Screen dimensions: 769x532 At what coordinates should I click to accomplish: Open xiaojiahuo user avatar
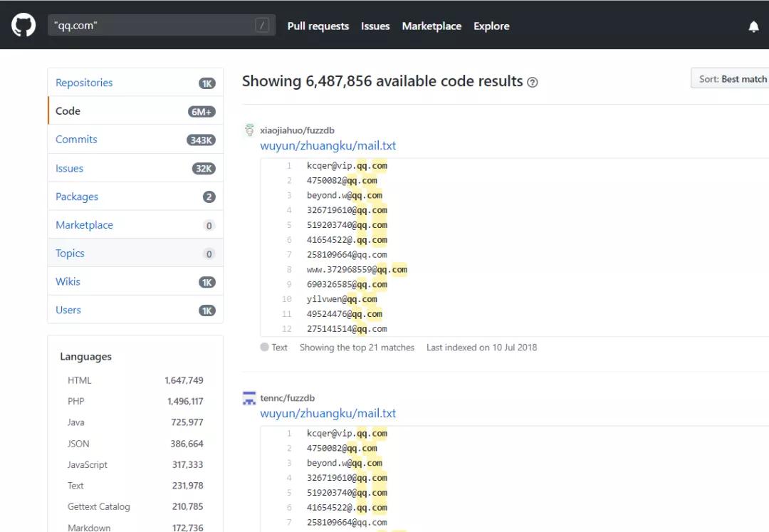(x=249, y=130)
